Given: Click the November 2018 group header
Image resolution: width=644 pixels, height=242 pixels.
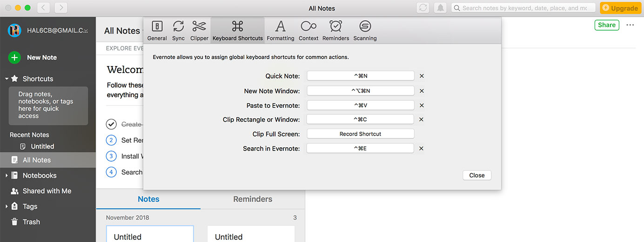Looking at the screenshot, I should 127,217.
